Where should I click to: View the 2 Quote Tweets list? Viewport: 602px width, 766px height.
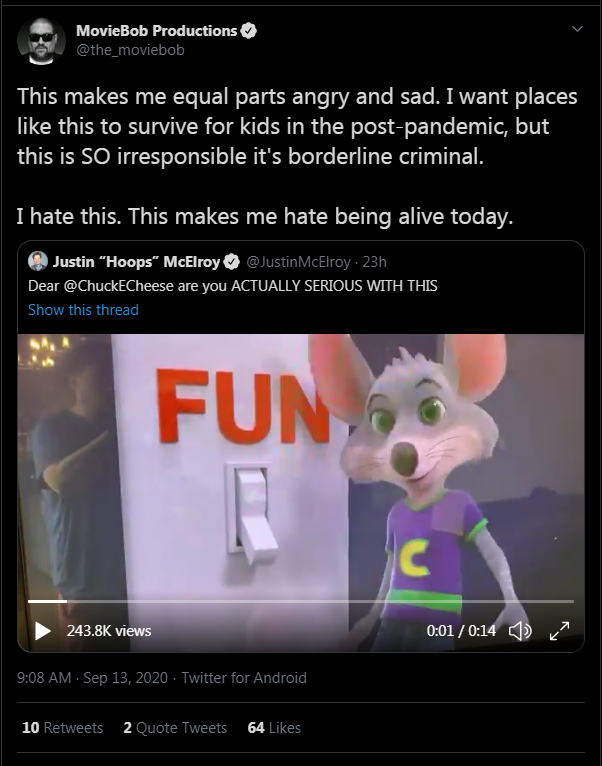click(175, 727)
